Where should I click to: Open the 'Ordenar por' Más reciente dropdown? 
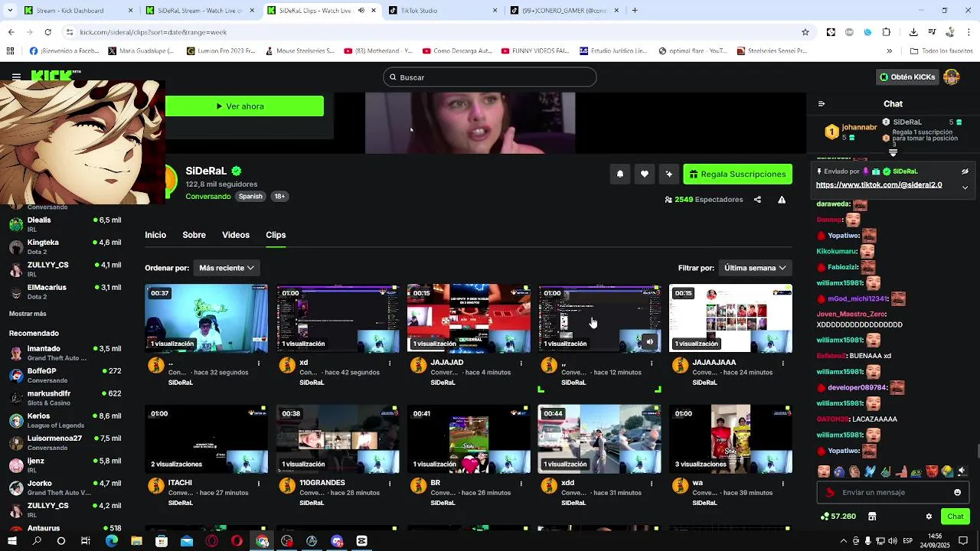pos(227,269)
